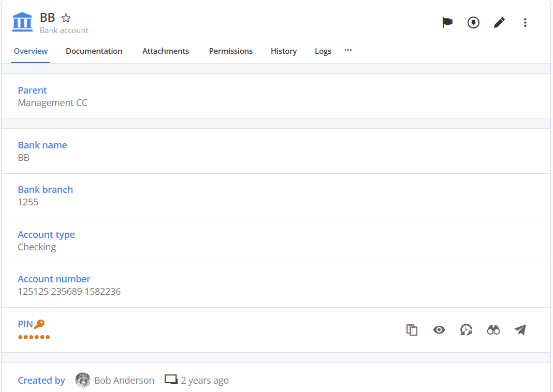Expand more tabs with the ellipsis
Screen dimensions: 553x392
pos(348,50)
